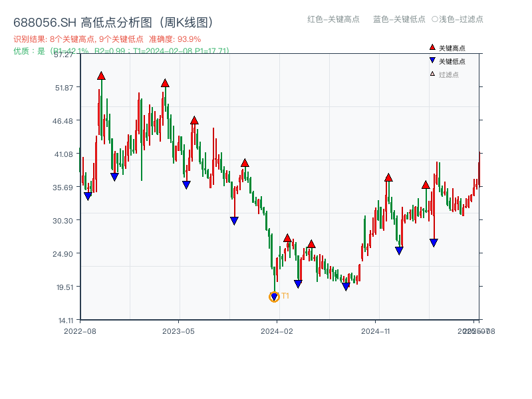Click the blue triangle near the 2024-11 low
532x399 pixels.
(400, 249)
